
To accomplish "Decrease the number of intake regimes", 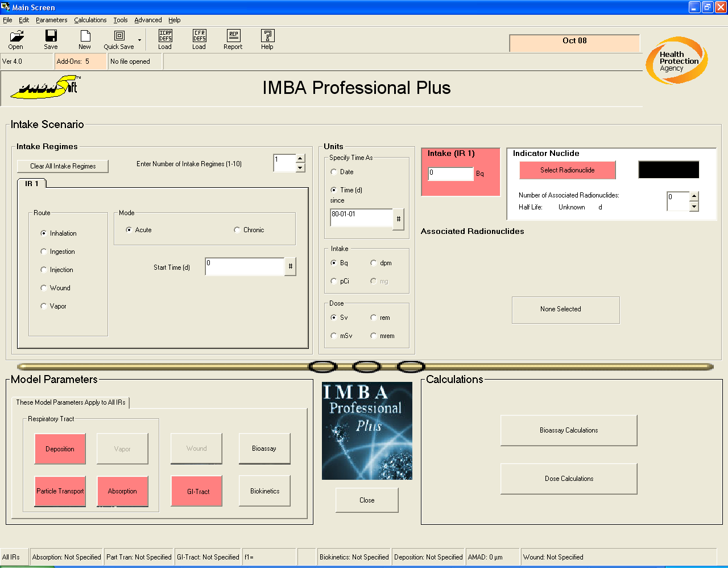I will (300, 167).
